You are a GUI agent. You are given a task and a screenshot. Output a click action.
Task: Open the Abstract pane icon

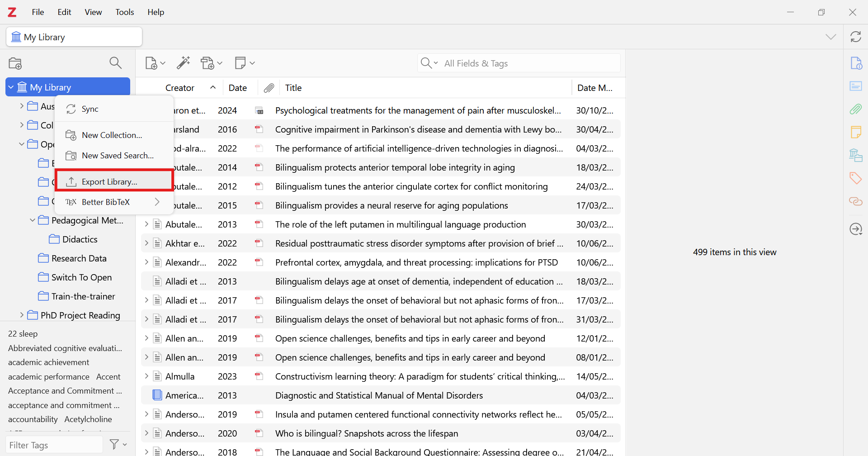point(856,86)
